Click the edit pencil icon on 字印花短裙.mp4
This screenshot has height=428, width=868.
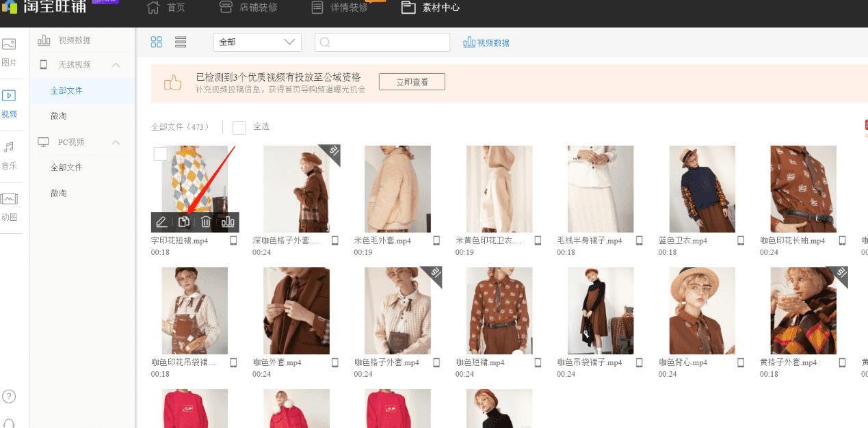click(161, 222)
